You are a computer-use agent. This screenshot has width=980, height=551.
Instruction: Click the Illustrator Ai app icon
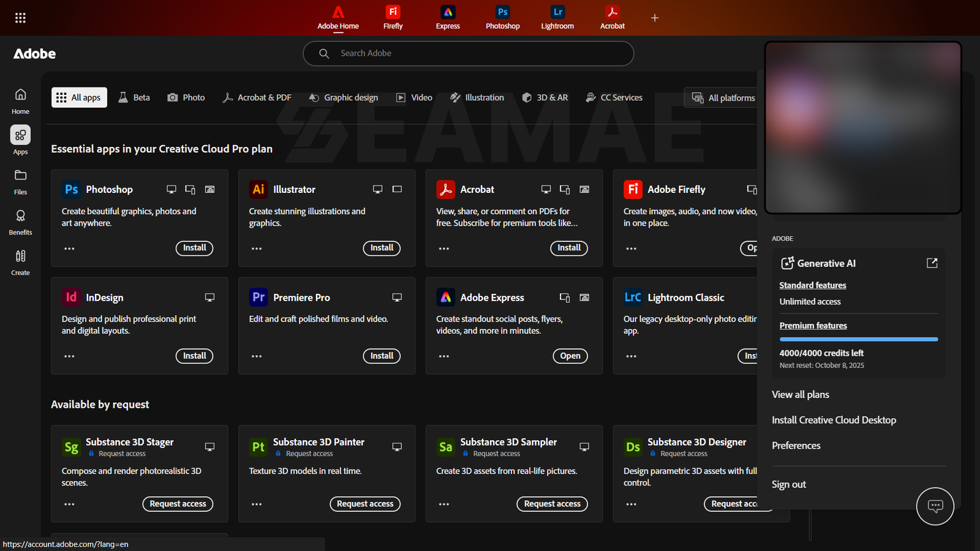[x=258, y=190]
